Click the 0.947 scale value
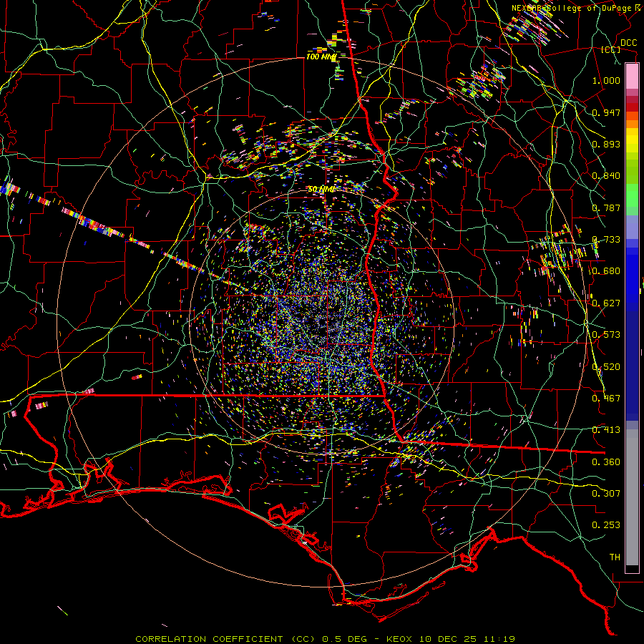Screen dimensions: 644x644 606,112
